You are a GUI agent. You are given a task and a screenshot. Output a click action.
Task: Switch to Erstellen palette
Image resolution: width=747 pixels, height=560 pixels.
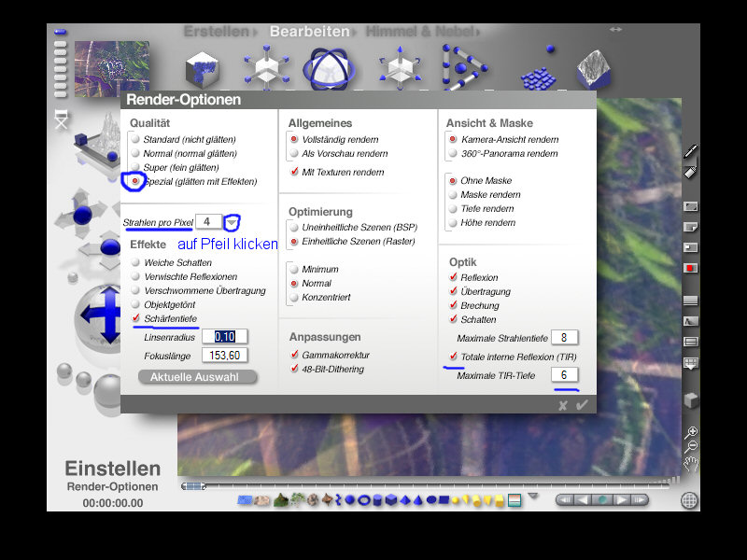click(217, 32)
